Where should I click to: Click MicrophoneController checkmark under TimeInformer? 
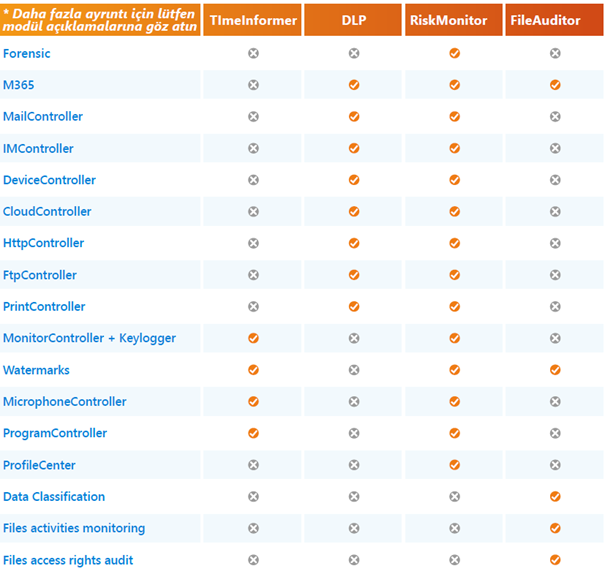pyautogui.click(x=253, y=402)
